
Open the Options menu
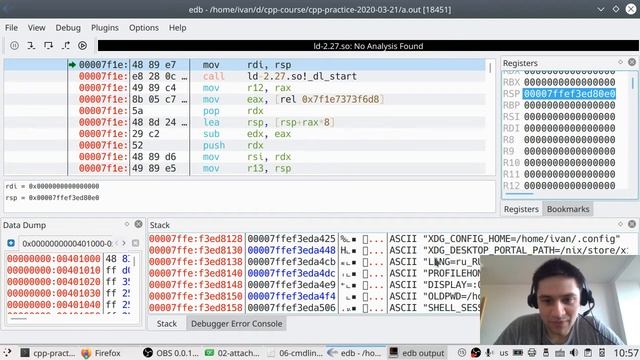point(144,28)
